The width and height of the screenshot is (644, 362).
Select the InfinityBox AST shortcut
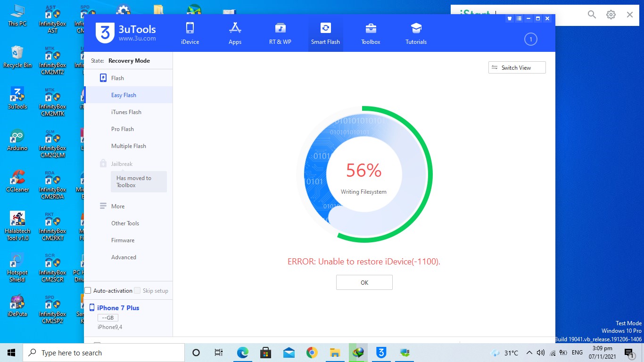tap(52, 19)
